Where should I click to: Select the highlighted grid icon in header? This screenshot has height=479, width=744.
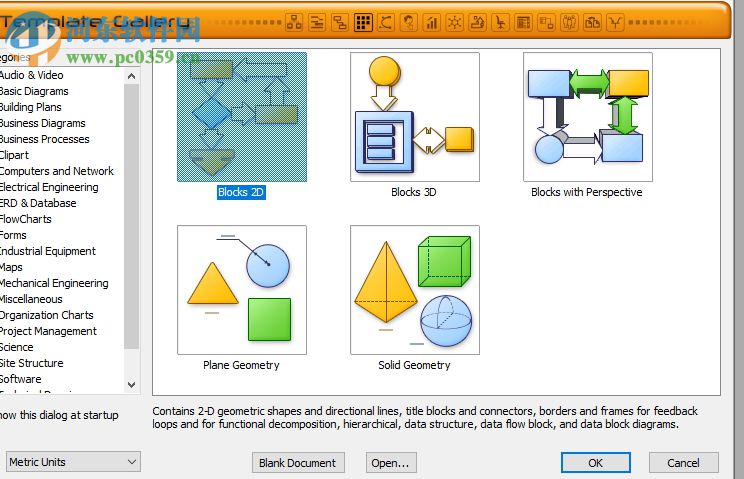[x=363, y=22]
